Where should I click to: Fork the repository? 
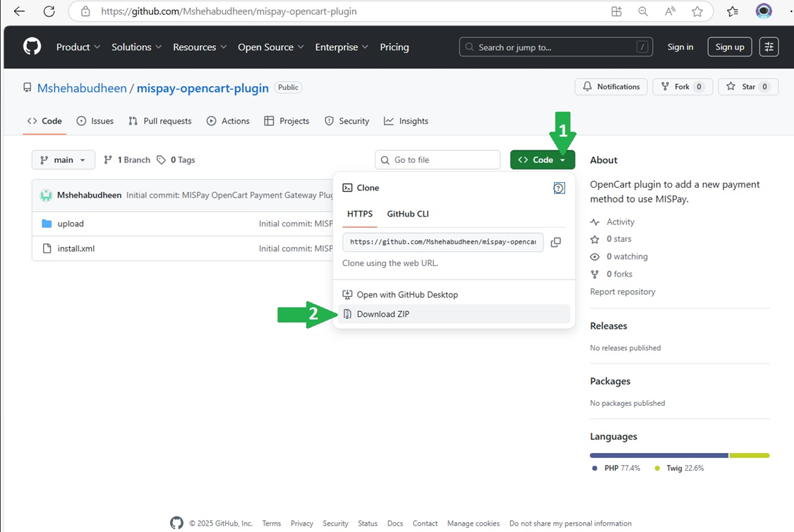[x=682, y=87]
